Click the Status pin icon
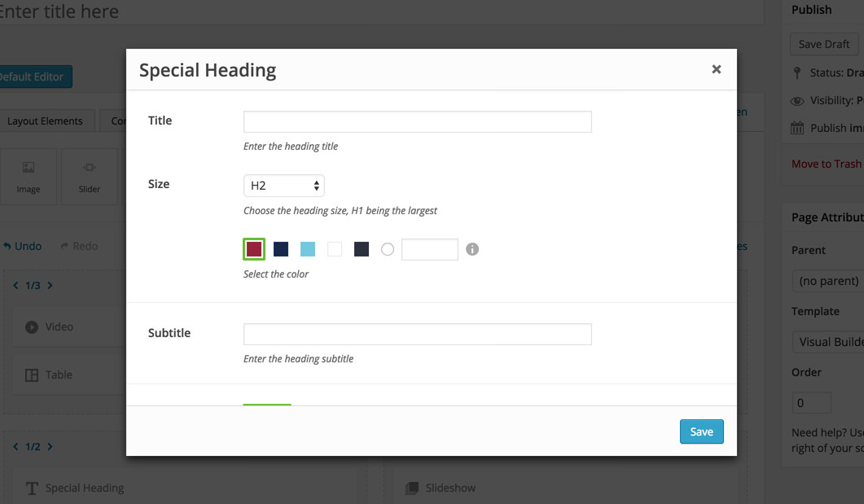This screenshot has width=864, height=504. [796, 72]
